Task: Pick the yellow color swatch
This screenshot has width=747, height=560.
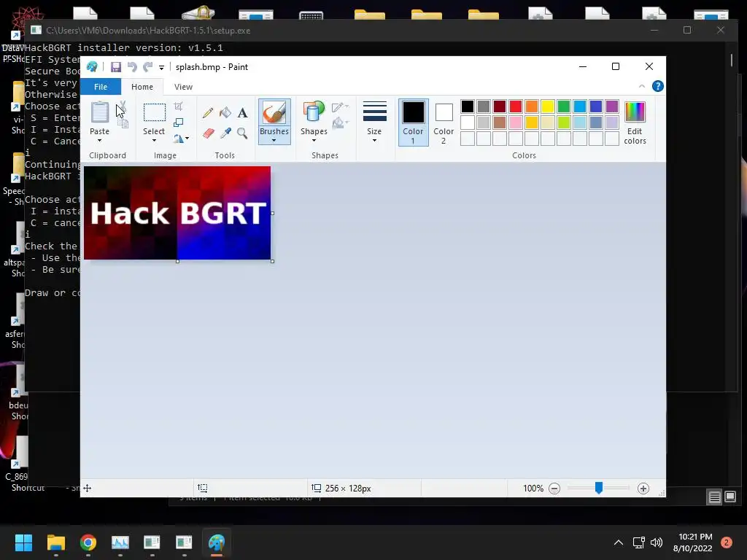Action: pos(547,106)
